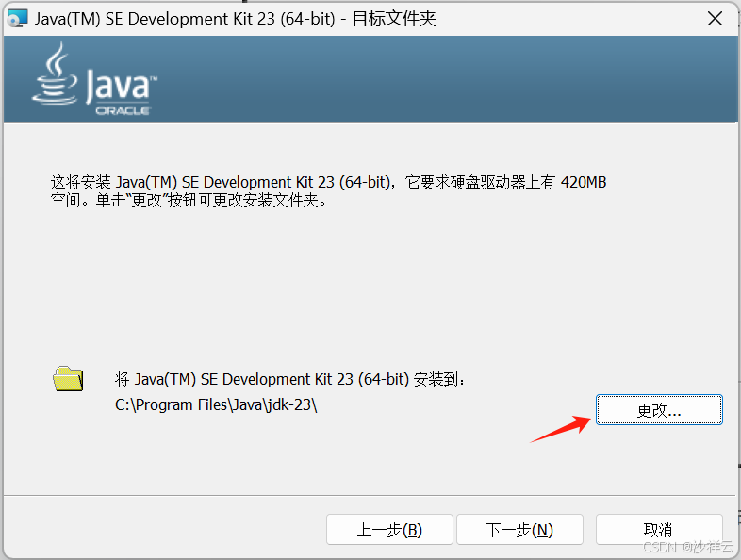Click the 更改... (Change) button
741x560 pixels.
tap(659, 410)
